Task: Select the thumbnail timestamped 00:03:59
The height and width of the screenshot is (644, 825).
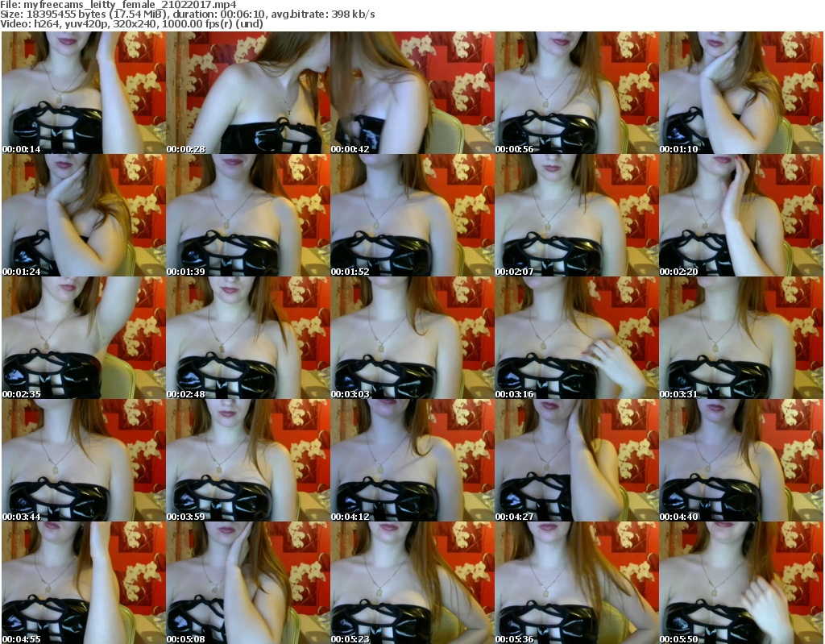Action: 248,460
